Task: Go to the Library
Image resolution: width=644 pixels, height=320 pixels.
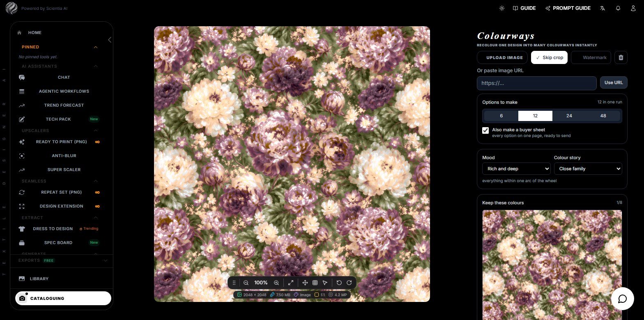Action: pos(39,279)
